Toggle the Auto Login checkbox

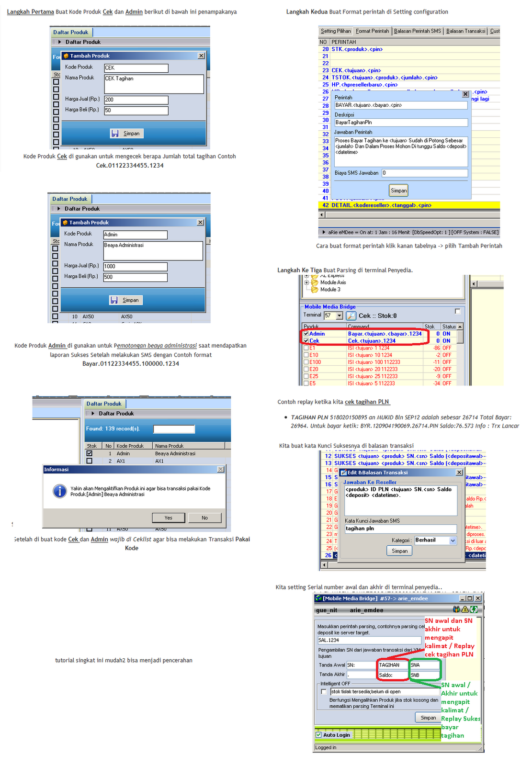click(x=318, y=735)
